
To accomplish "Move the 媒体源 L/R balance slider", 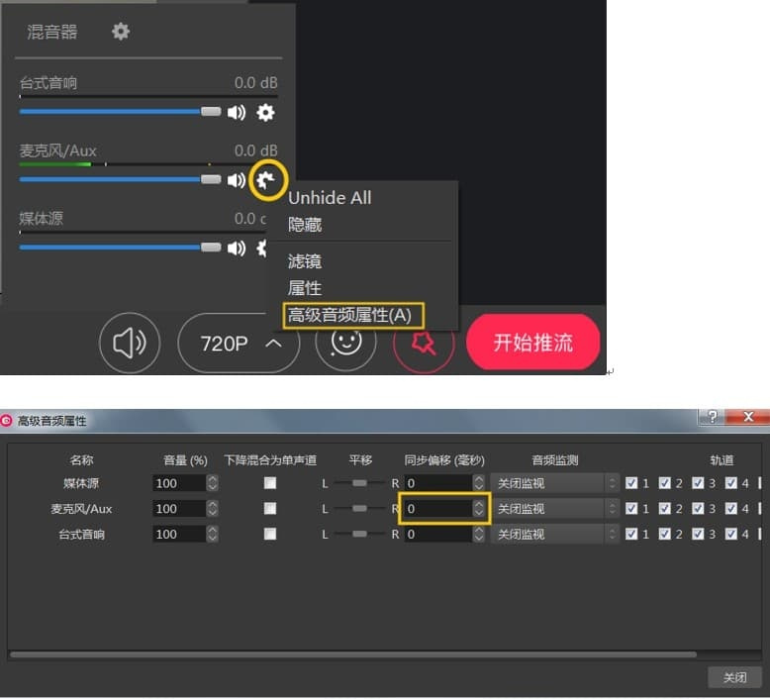I will coord(359,483).
